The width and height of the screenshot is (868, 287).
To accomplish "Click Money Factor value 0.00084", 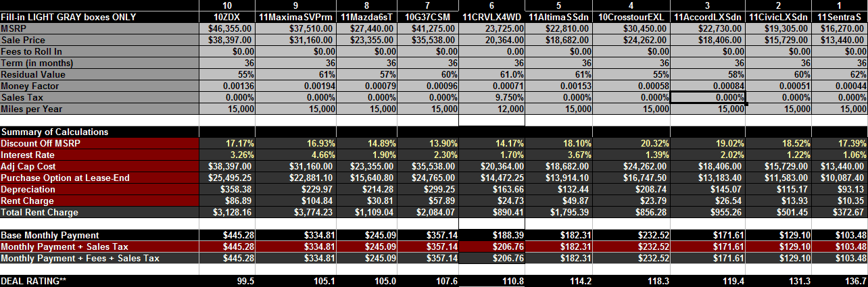I will (708, 86).
